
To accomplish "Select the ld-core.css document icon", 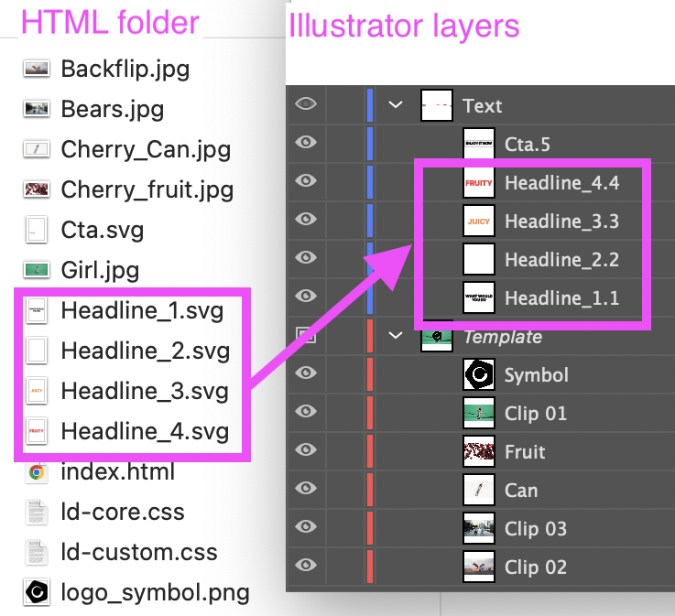I will (36, 512).
